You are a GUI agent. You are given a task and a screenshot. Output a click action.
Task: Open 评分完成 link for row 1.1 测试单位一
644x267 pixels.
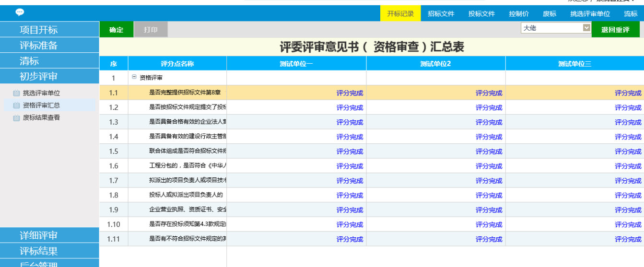350,93
